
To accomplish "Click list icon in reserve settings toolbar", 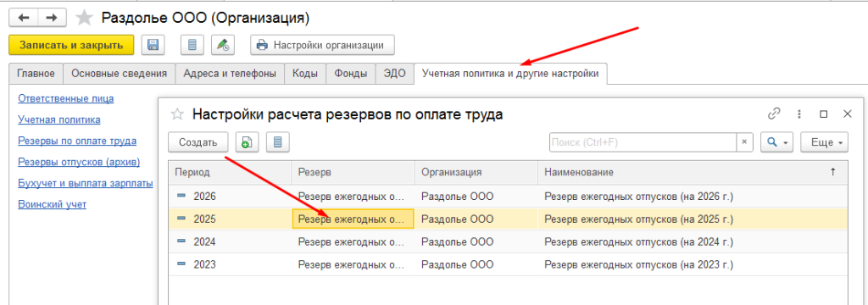I will point(278,142).
